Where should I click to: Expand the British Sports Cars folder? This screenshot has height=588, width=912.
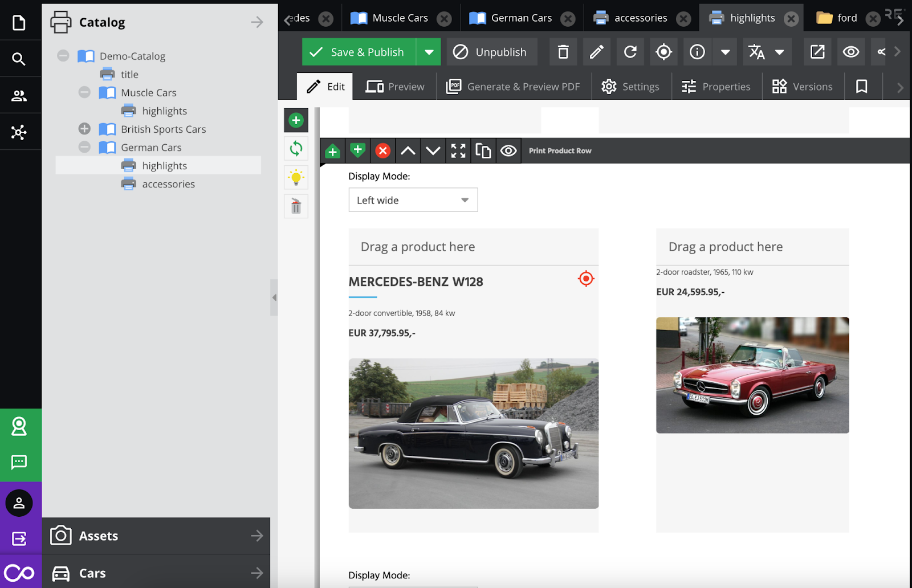click(x=84, y=129)
